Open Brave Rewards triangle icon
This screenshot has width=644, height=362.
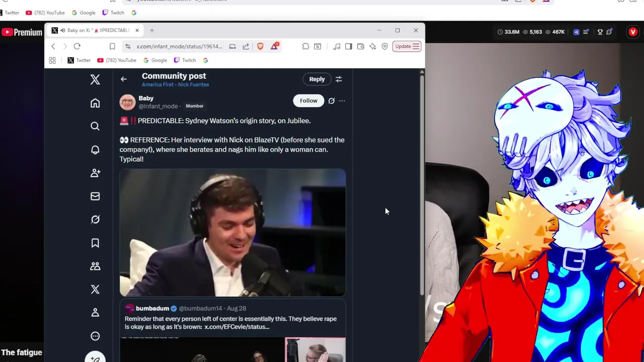tap(274, 46)
